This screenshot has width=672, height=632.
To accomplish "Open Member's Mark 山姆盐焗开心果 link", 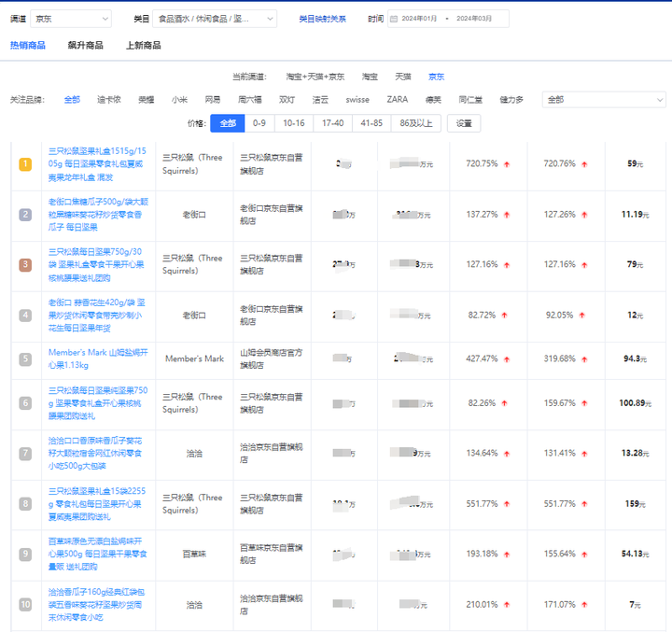I will pyautogui.click(x=98, y=358).
